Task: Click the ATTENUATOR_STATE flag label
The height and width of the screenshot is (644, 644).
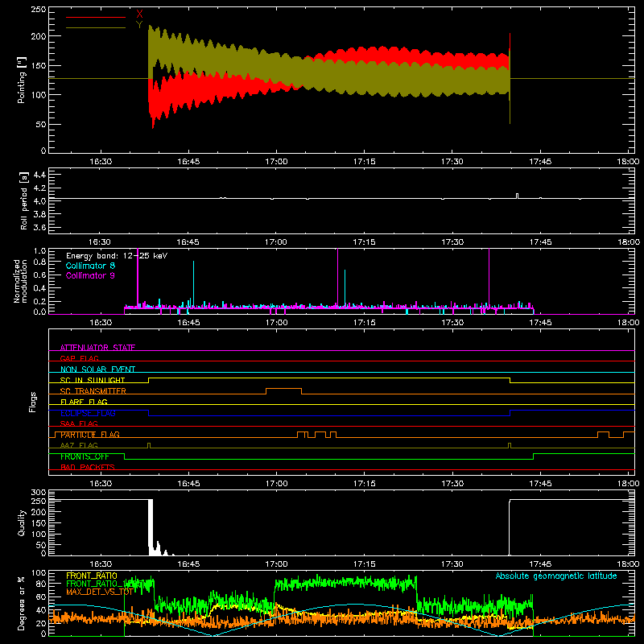Action: tap(97, 348)
